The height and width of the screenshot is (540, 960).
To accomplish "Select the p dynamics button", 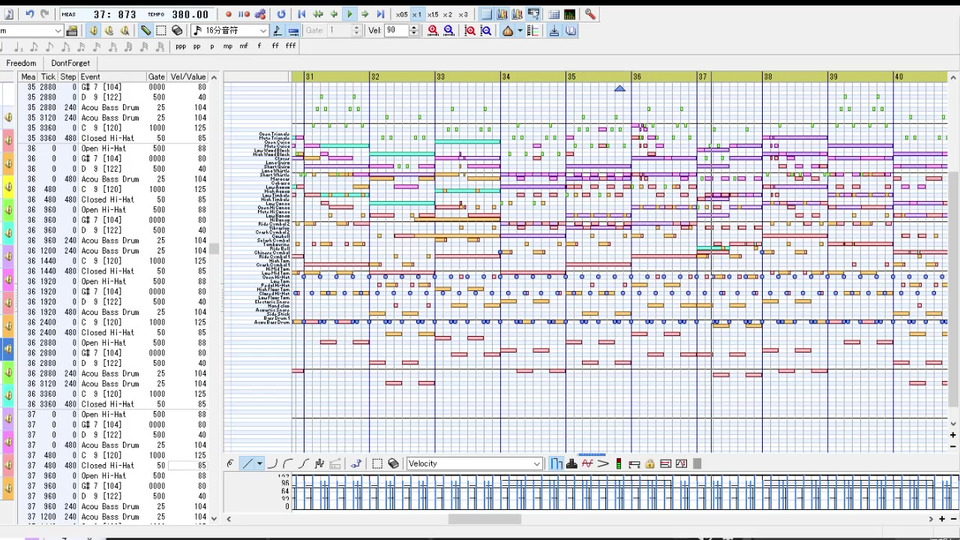I will 212,47.
